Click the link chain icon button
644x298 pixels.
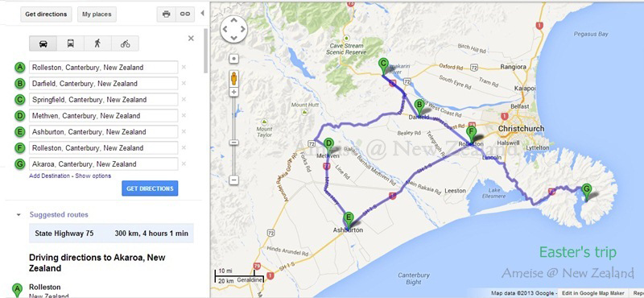pyautogui.click(x=185, y=14)
